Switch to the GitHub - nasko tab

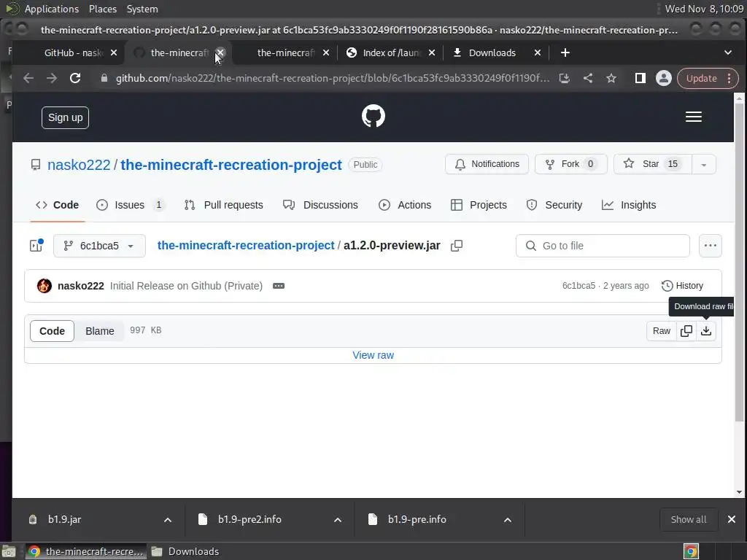click(74, 52)
